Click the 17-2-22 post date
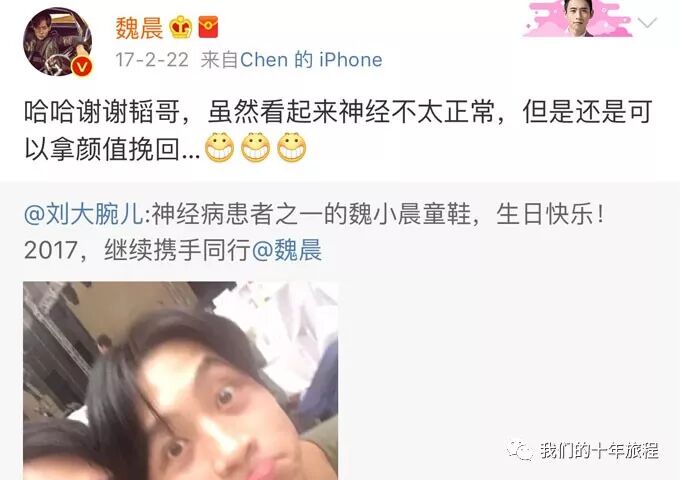The height and width of the screenshot is (480, 680). 152,60
